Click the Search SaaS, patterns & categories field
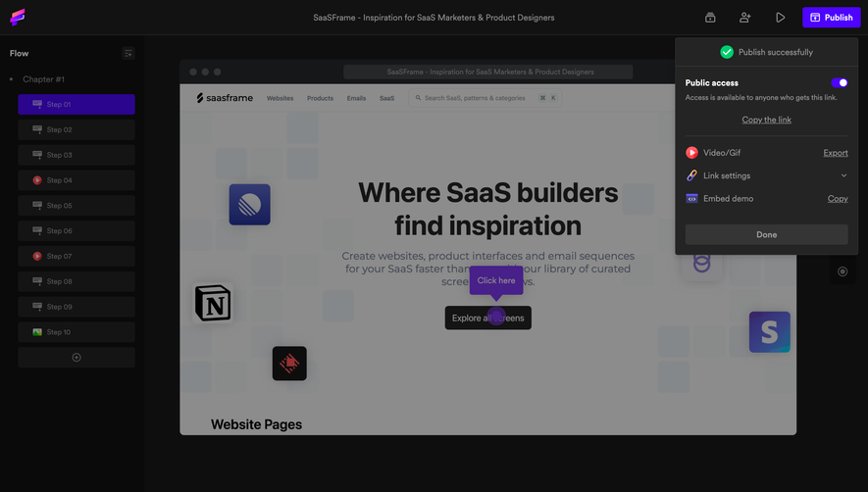This screenshot has width=868, height=492. [485, 98]
